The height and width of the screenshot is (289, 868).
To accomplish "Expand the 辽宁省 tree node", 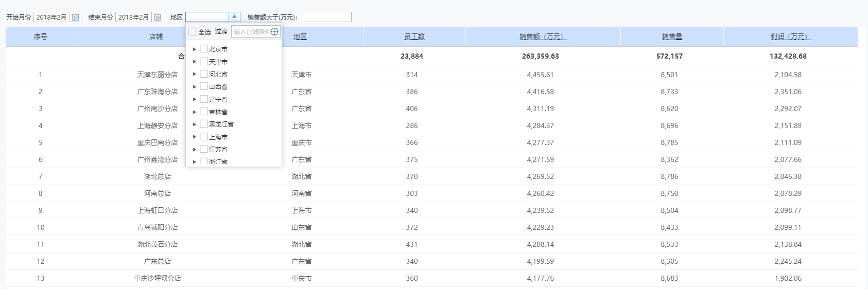I will (194, 99).
